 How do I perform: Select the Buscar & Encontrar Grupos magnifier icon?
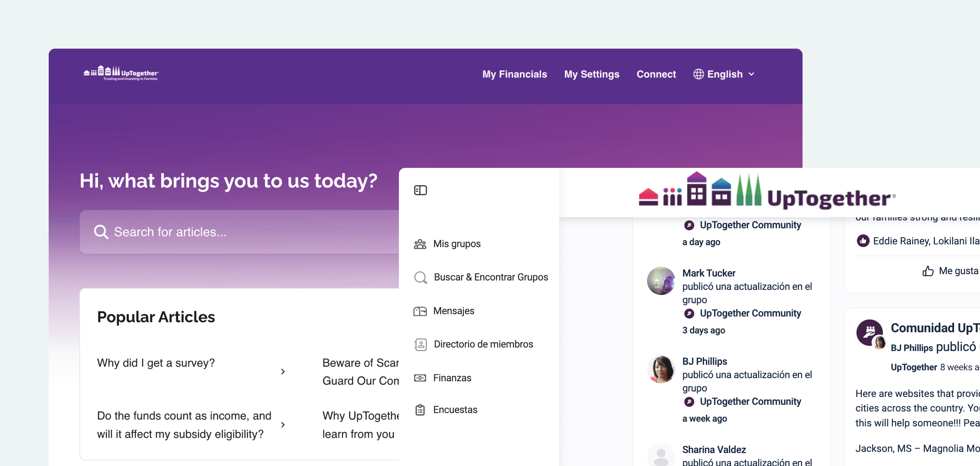pyautogui.click(x=421, y=277)
